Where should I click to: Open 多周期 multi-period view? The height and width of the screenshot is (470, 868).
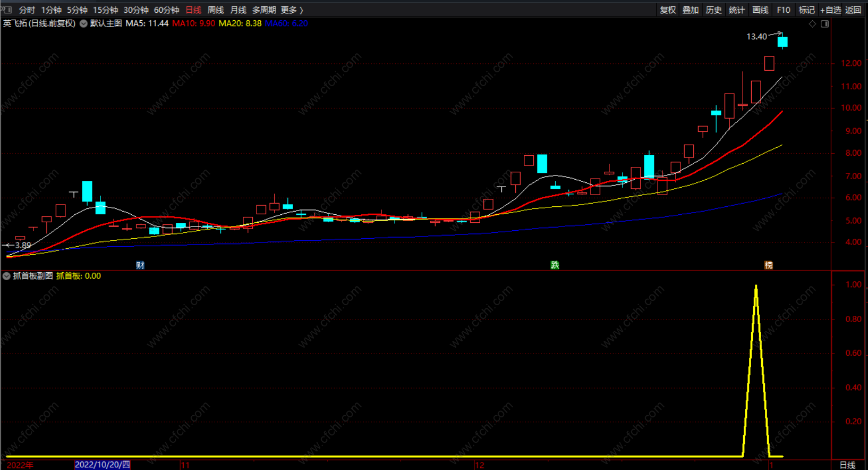pyautogui.click(x=264, y=10)
